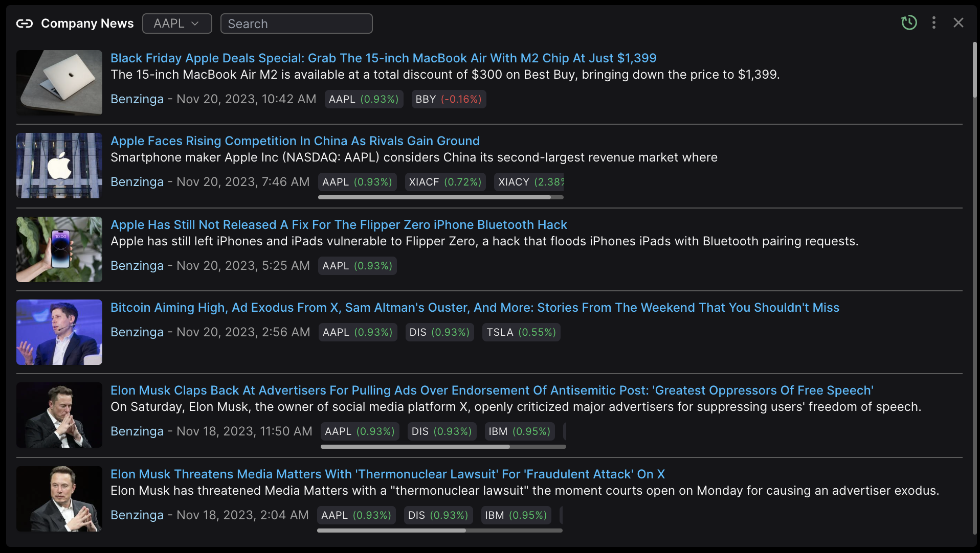Click AAPL tag on Nov 18 11:50 AM article

(360, 431)
